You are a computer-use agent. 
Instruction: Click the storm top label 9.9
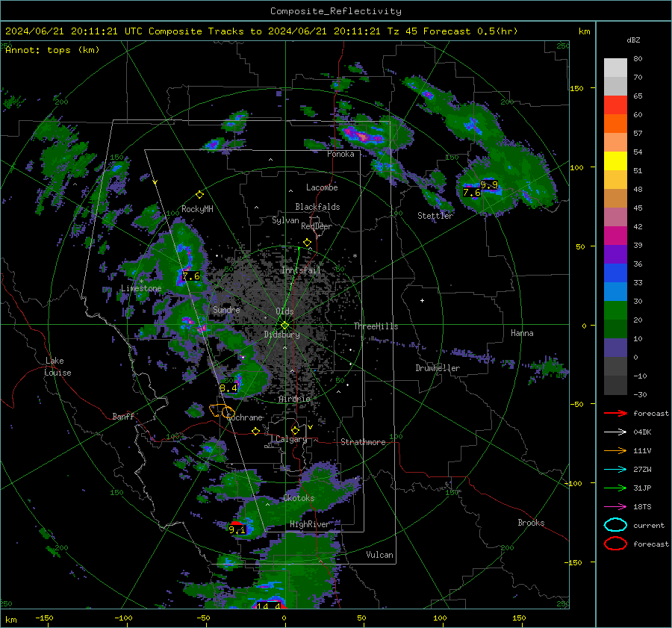coord(489,184)
